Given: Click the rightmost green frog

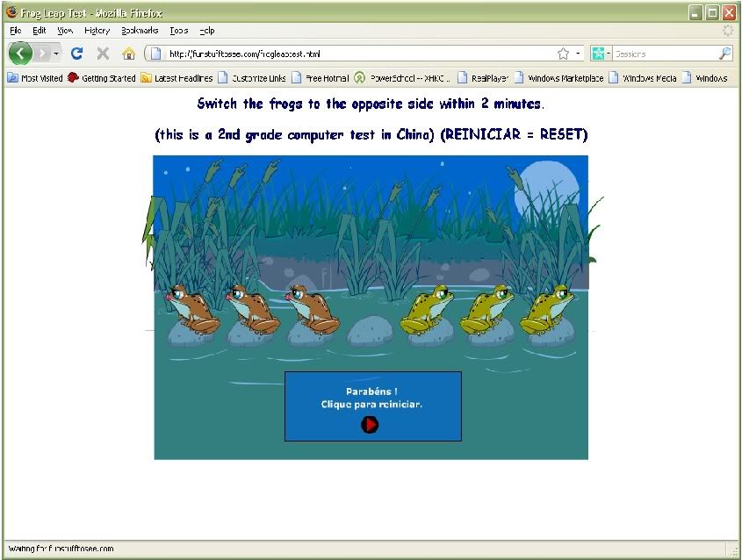Looking at the screenshot, I should point(549,309).
